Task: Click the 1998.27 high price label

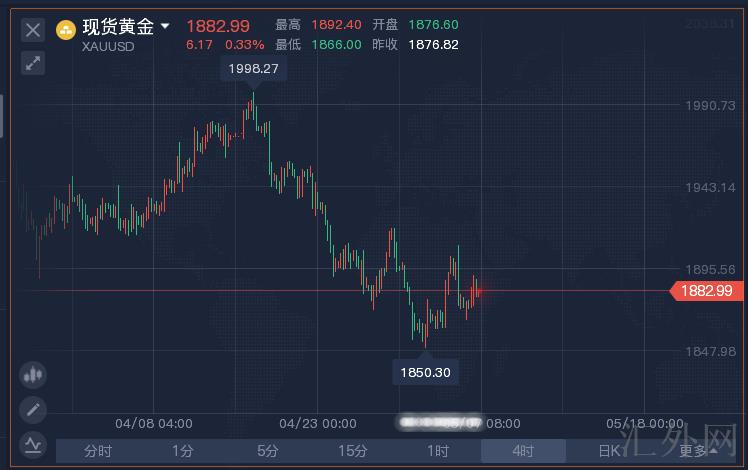Action: (x=252, y=69)
